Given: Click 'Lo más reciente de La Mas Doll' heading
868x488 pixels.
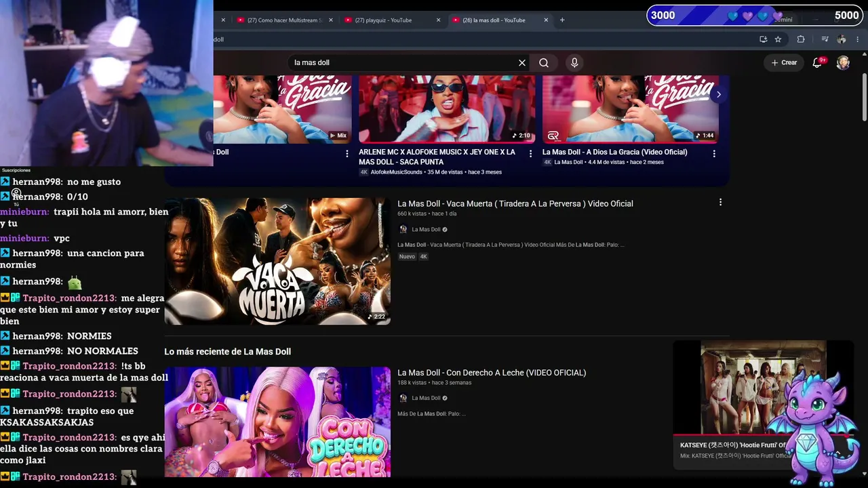Looking at the screenshot, I should pyautogui.click(x=227, y=352).
